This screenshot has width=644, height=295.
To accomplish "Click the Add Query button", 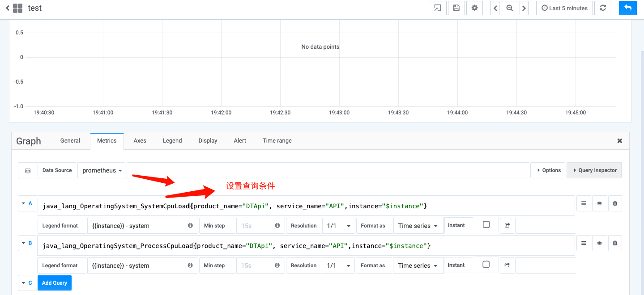I will (x=54, y=283).
